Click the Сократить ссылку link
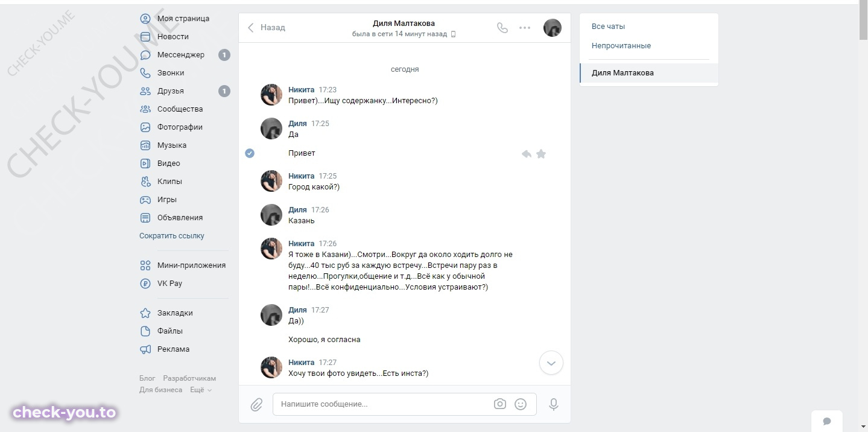Image resolution: width=868 pixels, height=432 pixels. pyautogui.click(x=172, y=236)
